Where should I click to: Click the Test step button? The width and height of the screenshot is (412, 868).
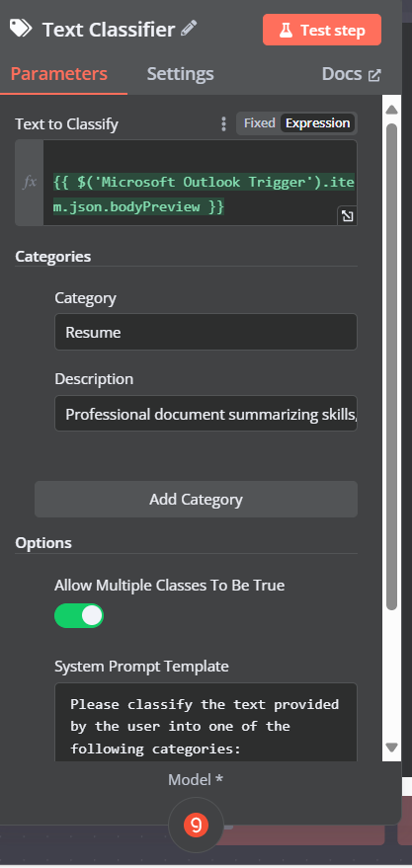322,30
